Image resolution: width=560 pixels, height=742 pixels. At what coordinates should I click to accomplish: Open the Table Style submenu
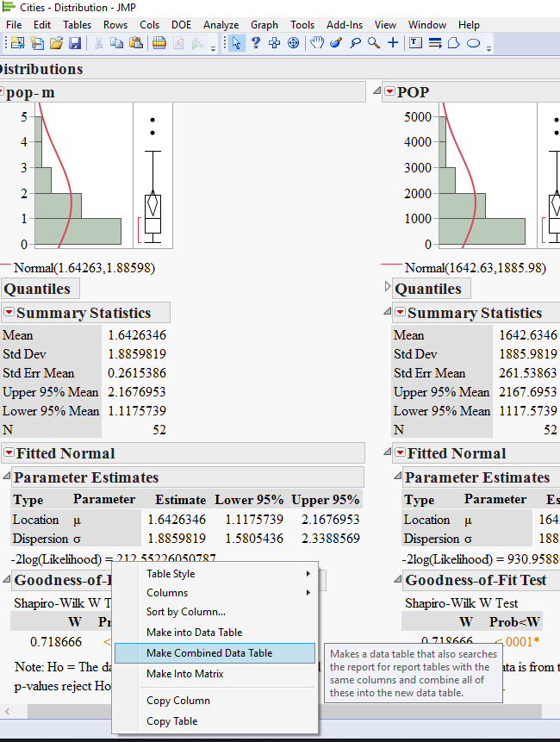[215, 574]
